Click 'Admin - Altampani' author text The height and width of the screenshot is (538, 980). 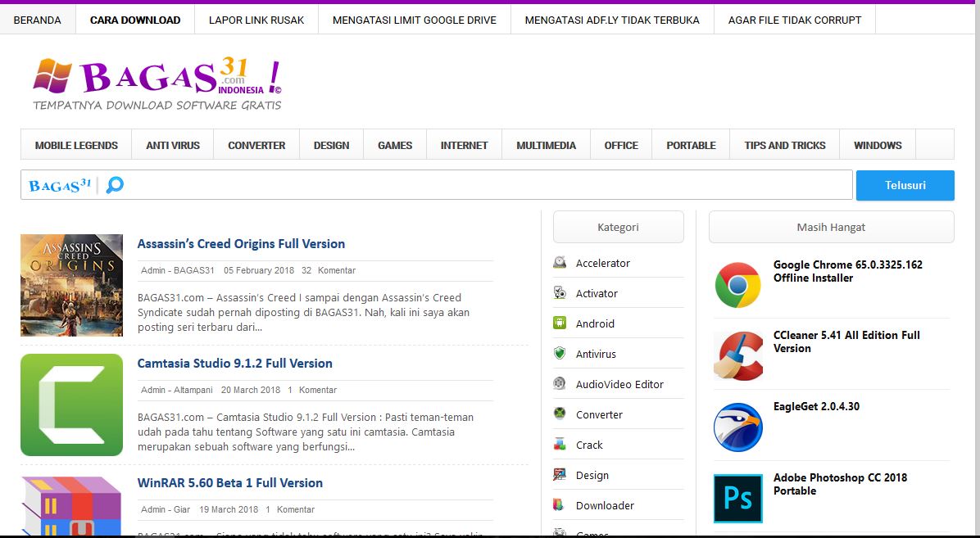pyautogui.click(x=176, y=390)
